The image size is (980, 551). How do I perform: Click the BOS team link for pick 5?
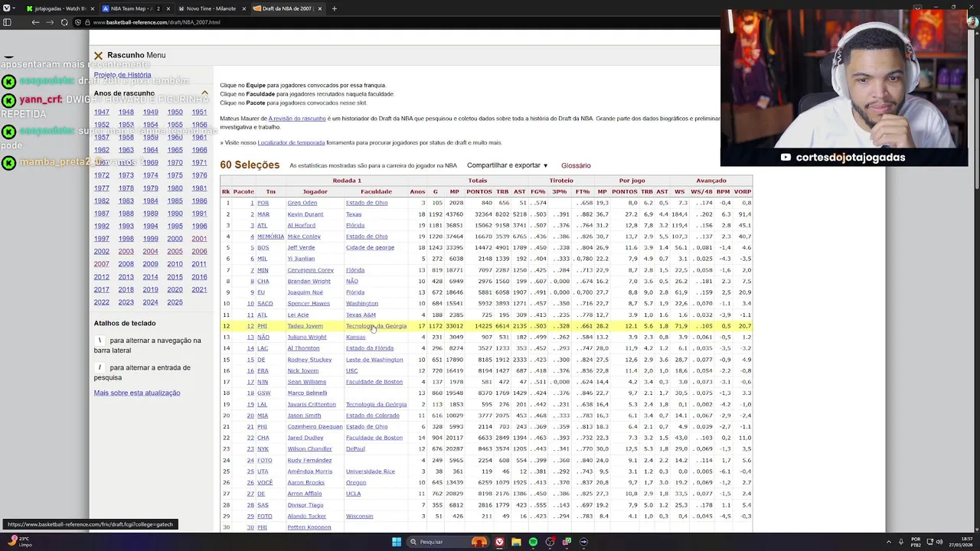pyautogui.click(x=263, y=248)
